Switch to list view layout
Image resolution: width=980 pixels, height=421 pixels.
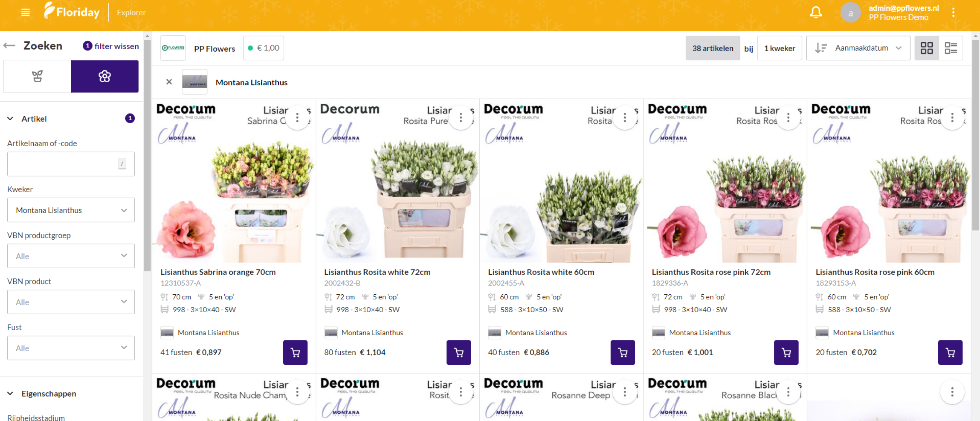(x=951, y=48)
